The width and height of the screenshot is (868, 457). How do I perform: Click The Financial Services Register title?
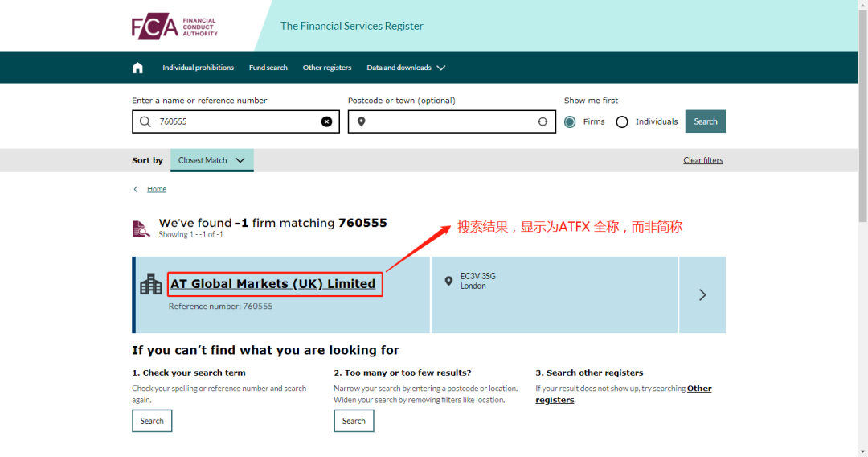point(351,26)
